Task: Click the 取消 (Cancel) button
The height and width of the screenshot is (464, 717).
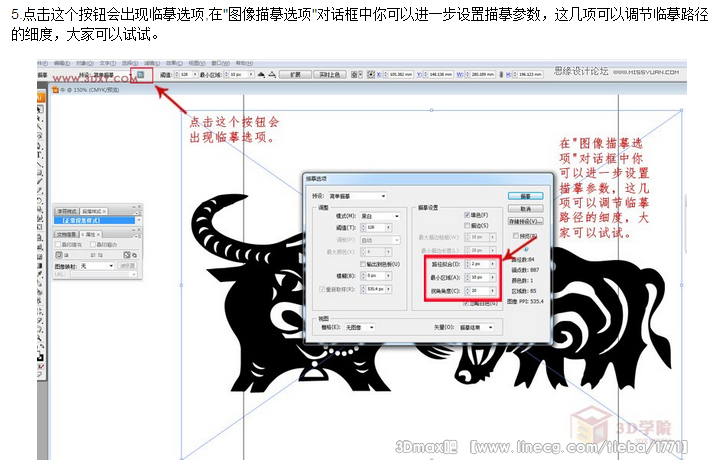Action: click(x=525, y=208)
